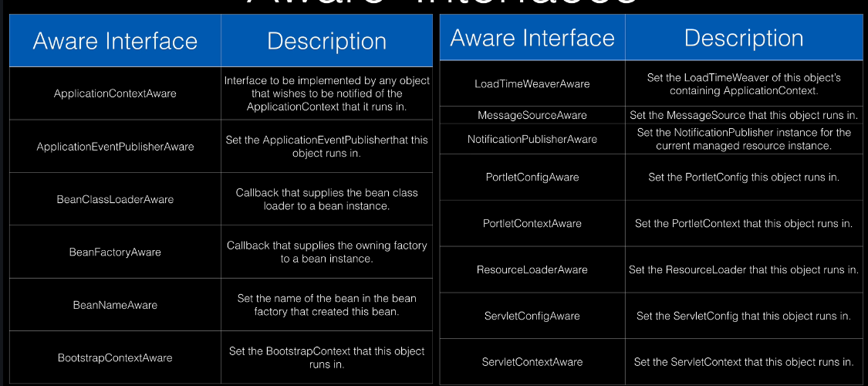Click 'Set the PortletConfig this object runs in' text
This screenshot has width=868, height=386.
pos(744,178)
